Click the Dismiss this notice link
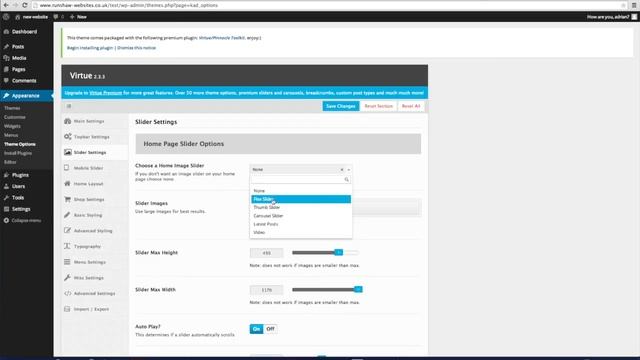Viewport: 640px width, 360px height. (136, 48)
